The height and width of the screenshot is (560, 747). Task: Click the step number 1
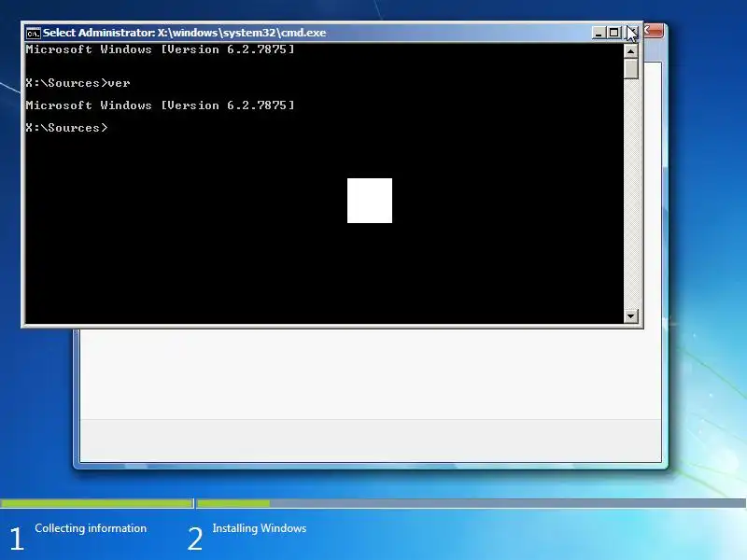click(17, 539)
